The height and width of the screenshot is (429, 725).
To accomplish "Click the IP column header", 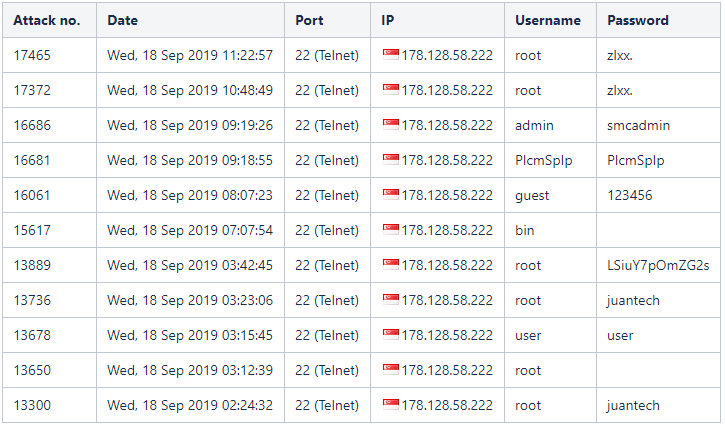I will pos(387,20).
